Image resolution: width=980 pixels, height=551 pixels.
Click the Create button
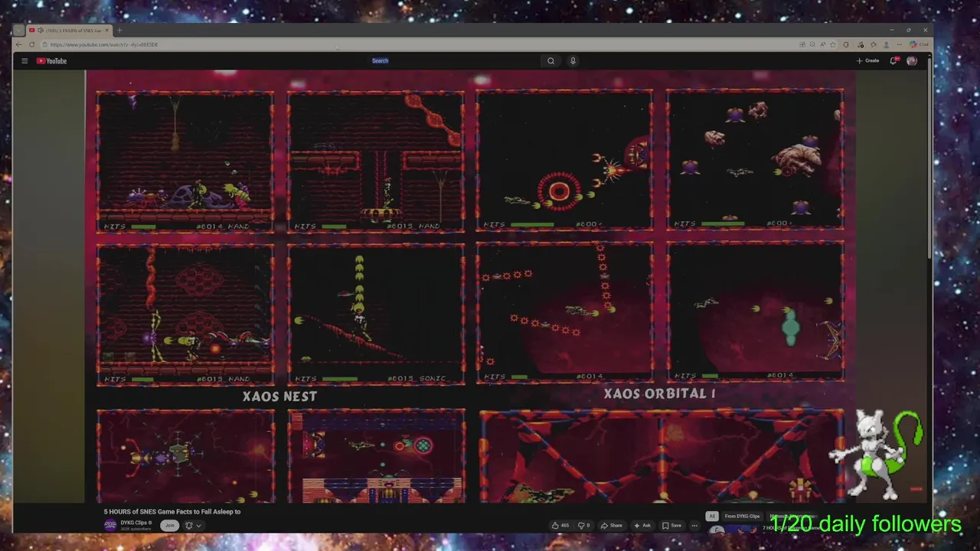(x=867, y=61)
